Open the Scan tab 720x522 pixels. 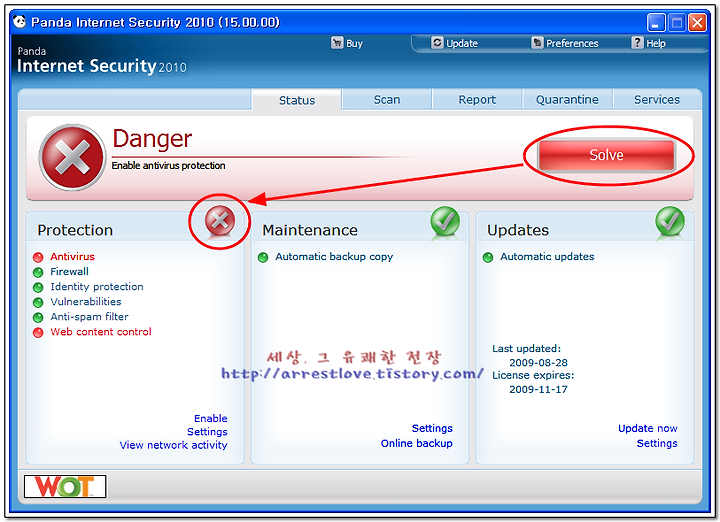tap(387, 99)
